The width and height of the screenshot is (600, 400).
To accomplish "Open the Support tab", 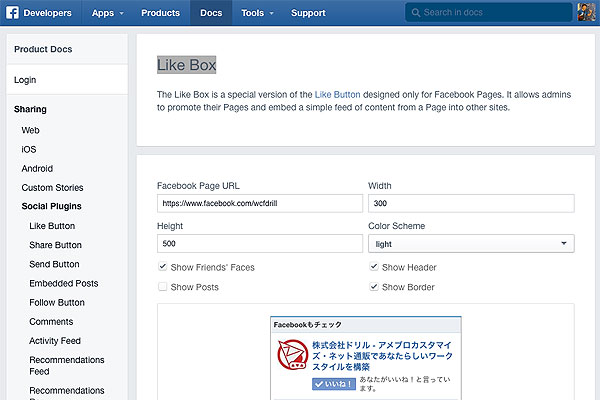I will coord(308,13).
